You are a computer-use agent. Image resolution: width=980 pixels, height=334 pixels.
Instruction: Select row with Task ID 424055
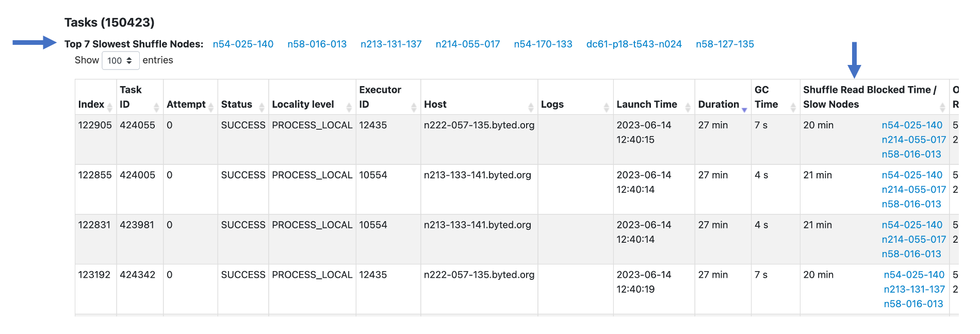[x=137, y=125]
